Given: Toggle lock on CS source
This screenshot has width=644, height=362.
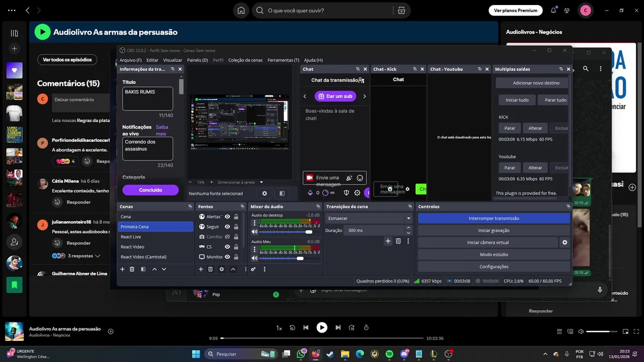Looking at the screenshot, I should coord(236,247).
